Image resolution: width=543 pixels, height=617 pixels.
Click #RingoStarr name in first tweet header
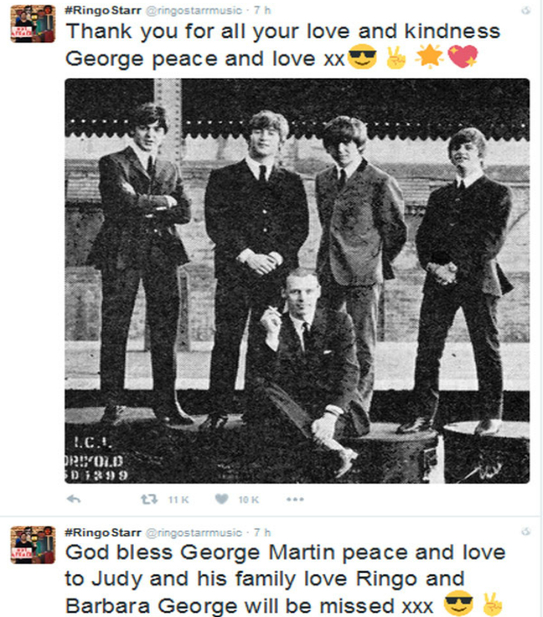pyautogui.click(x=103, y=10)
